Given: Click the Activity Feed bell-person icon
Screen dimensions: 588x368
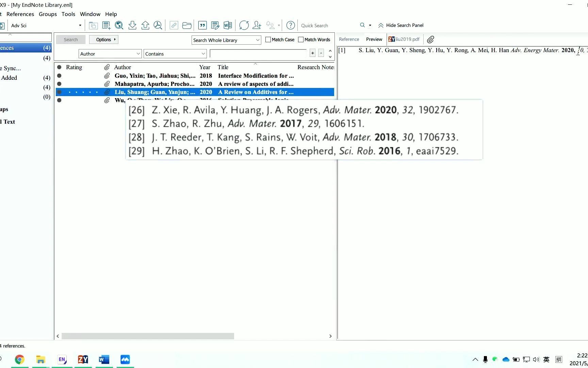Looking at the screenshot, I should 270,25.
